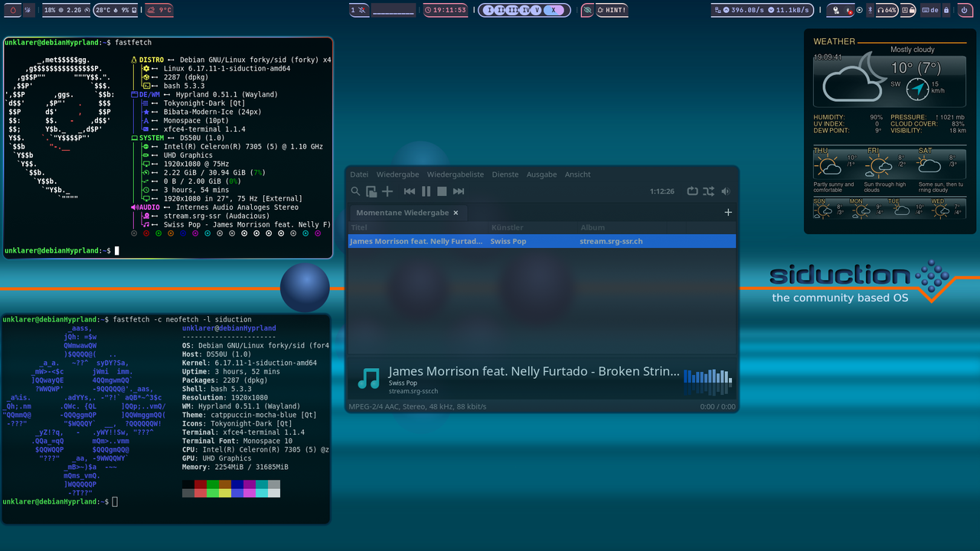This screenshot has width=980, height=551.
Task: Sort playlist by Titel column header
Action: [419, 227]
